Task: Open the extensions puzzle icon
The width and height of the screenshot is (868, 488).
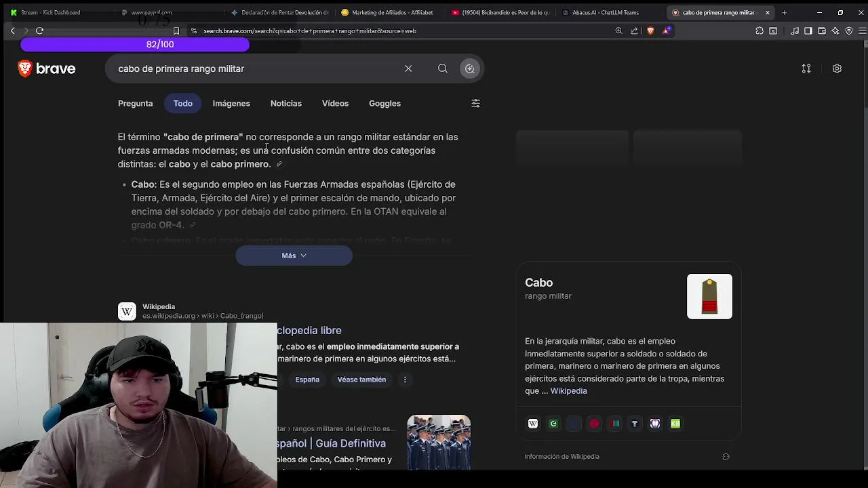Action: (x=759, y=30)
